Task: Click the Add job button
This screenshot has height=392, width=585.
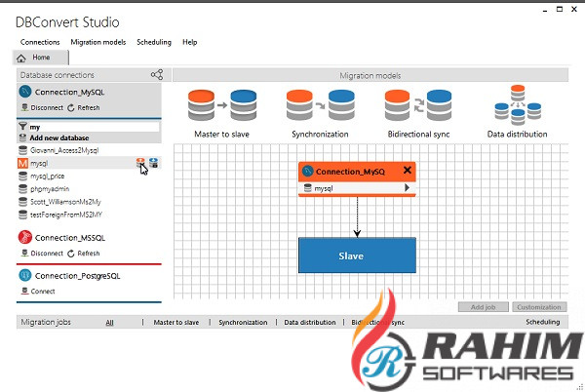Action: [x=484, y=307]
